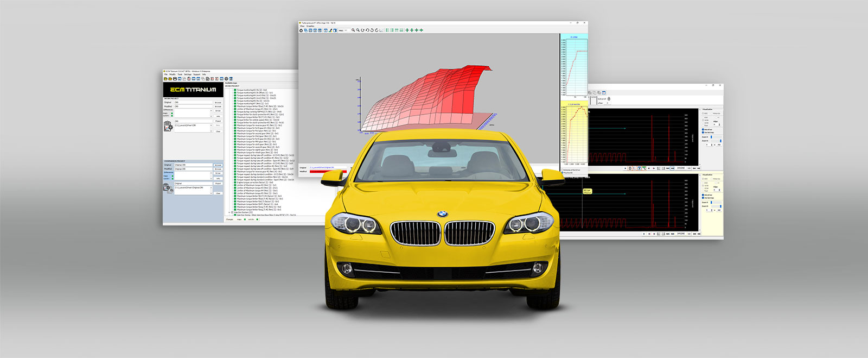Select the 'Map bounds' radio option

(x=563, y=173)
